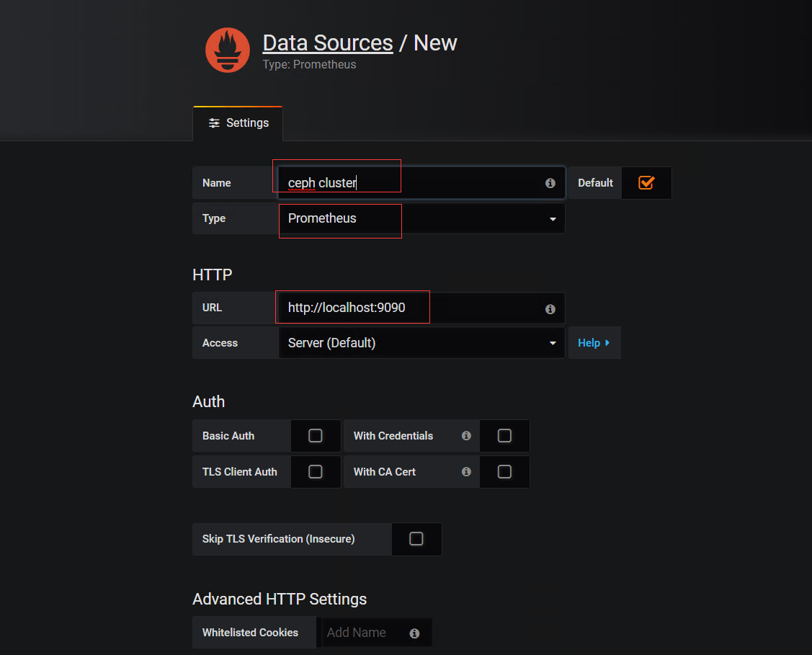The height and width of the screenshot is (655, 812).
Task: Open the Access dropdown showing Server (Default)
Action: (421, 343)
